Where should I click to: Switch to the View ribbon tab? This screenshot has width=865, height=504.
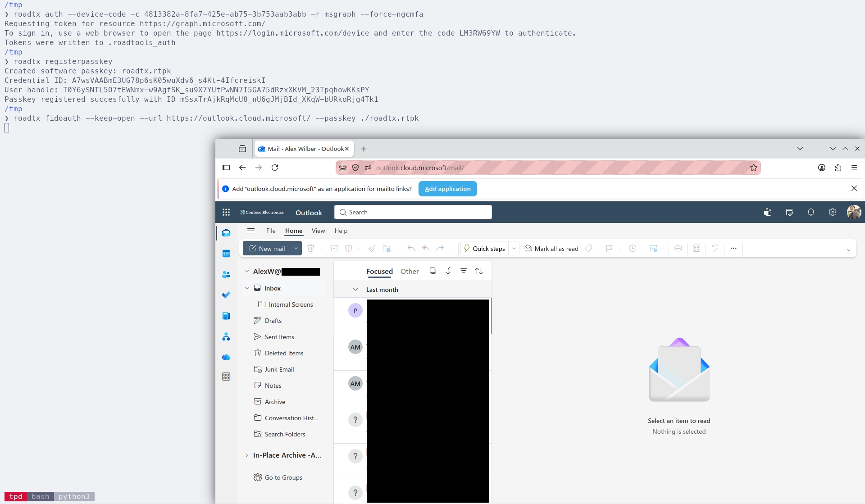[x=318, y=231]
